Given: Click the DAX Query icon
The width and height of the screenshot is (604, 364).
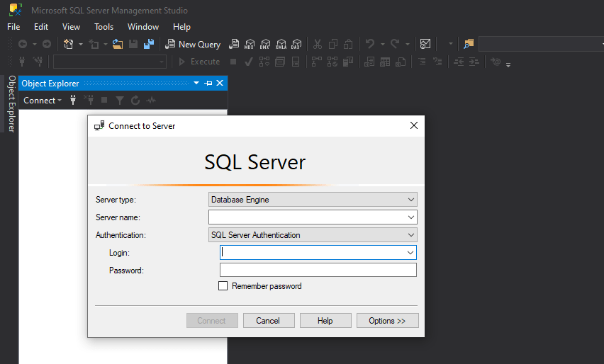Looking at the screenshot, I should point(296,44).
